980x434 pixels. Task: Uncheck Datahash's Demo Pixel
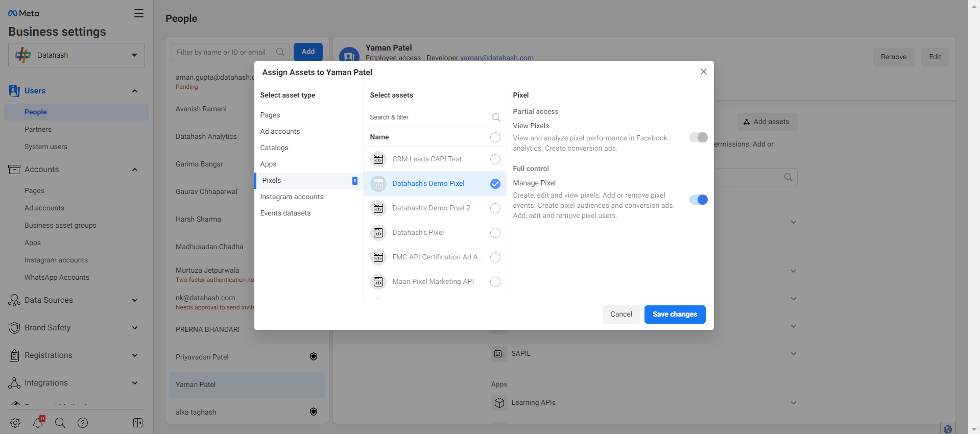click(x=495, y=184)
